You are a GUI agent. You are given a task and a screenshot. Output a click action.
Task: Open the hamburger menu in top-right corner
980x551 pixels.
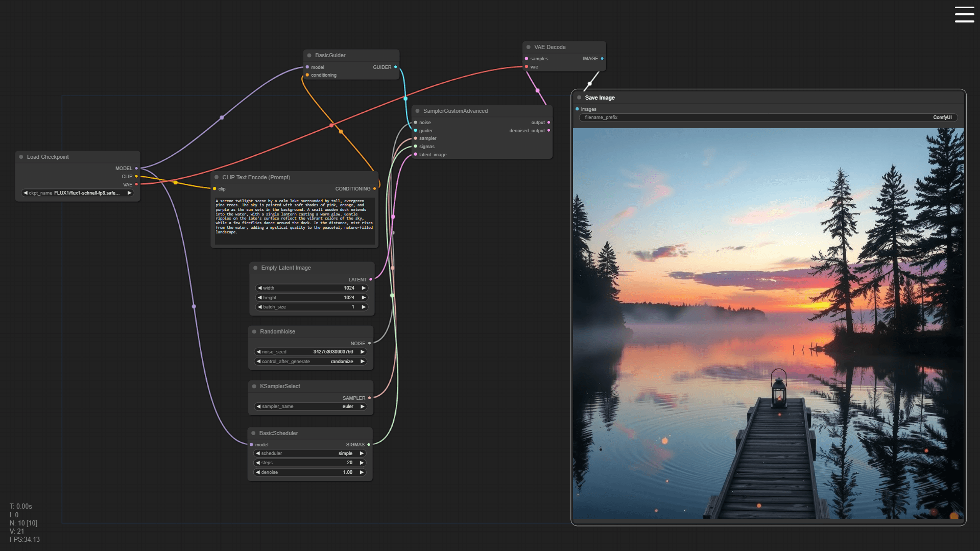(x=964, y=14)
